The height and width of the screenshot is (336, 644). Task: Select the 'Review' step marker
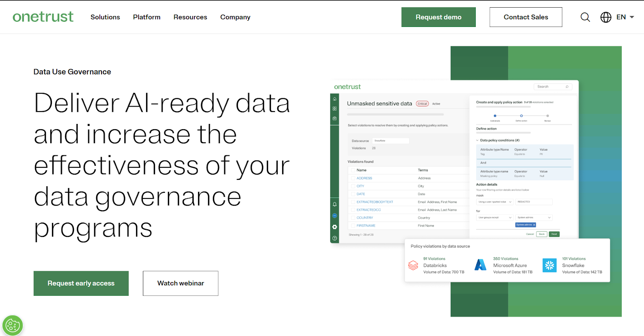(547, 116)
